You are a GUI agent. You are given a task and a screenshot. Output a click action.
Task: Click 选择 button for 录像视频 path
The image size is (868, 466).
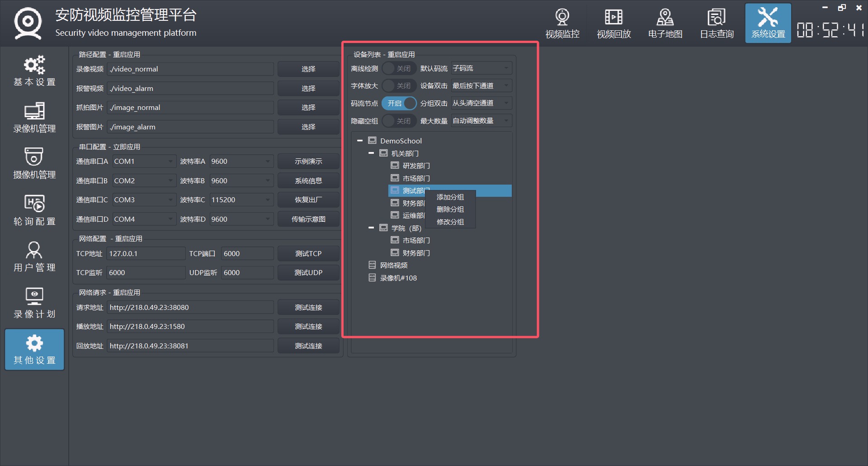pyautogui.click(x=308, y=69)
